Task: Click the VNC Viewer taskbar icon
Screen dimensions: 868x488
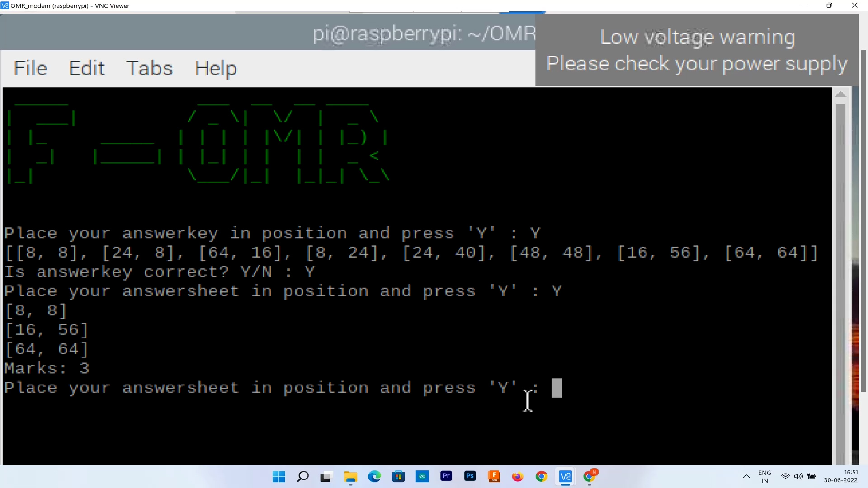Action: tap(566, 476)
